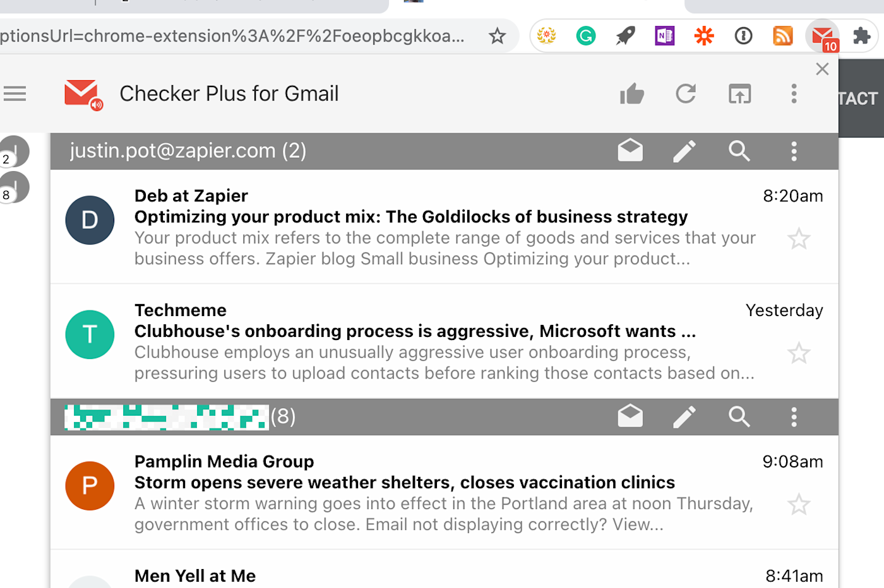
Task: Star the Deb at Zapier email
Action: click(x=799, y=238)
